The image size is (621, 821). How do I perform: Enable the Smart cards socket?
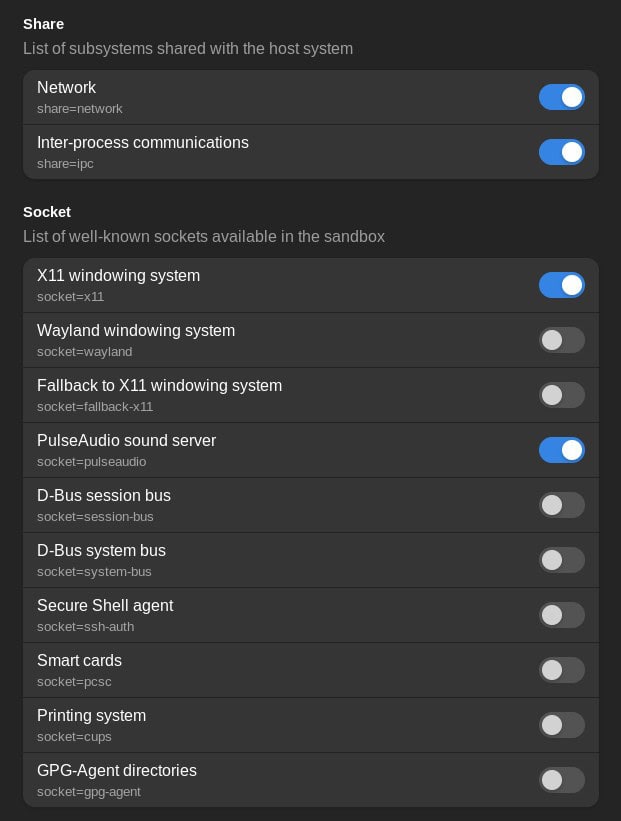point(561,670)
